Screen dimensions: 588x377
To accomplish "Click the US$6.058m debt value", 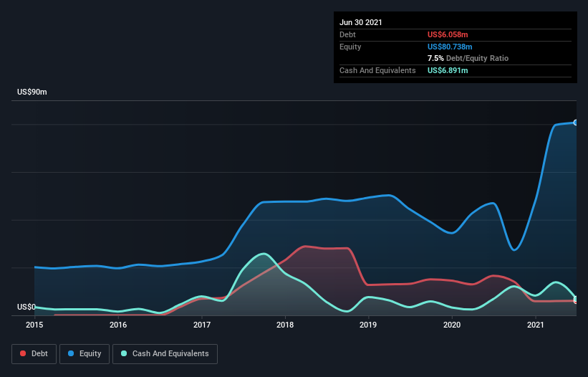I will pyautogui.click(x=448, y=34).
